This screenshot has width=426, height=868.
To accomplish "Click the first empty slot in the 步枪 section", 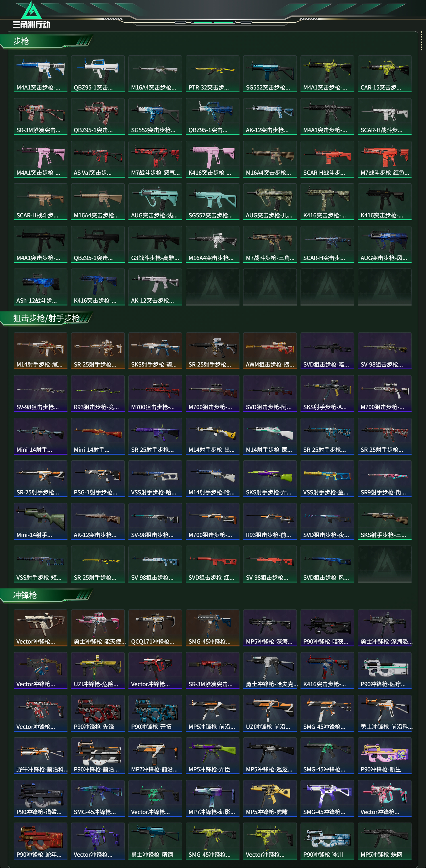I will [x=212, y=287].
